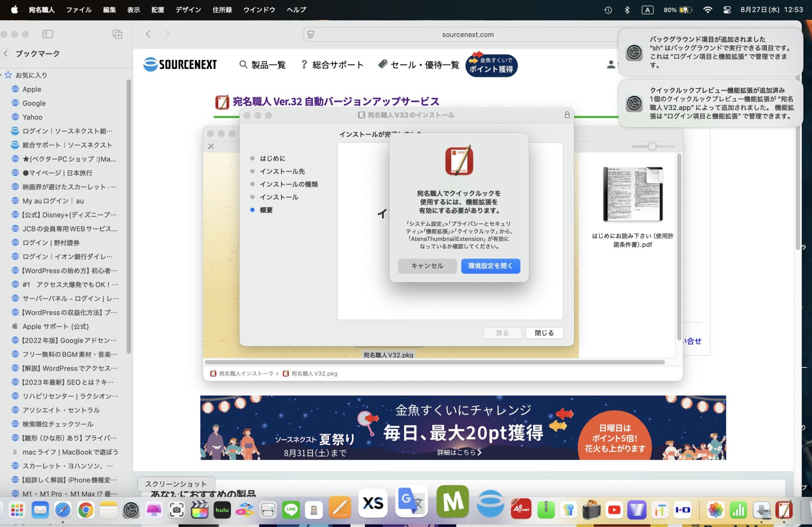
Task: Click the horizontal scrollbar in Finder window
Action: click(434, 362)
